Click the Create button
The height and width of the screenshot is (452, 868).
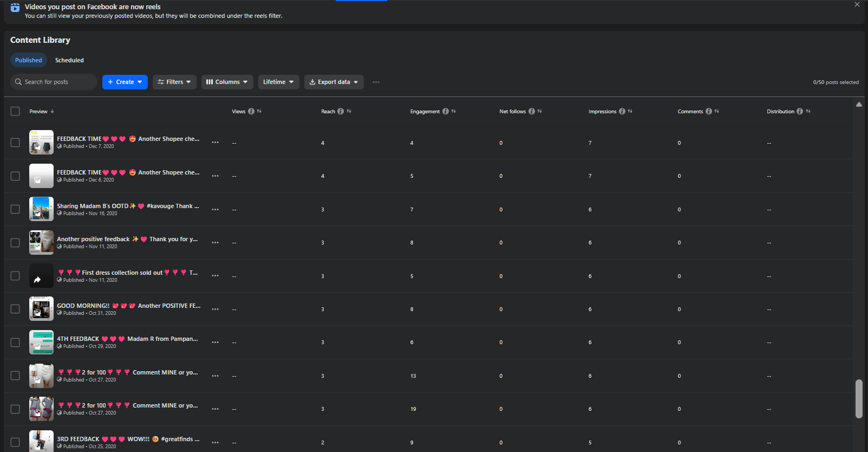[x=125, y=82]
